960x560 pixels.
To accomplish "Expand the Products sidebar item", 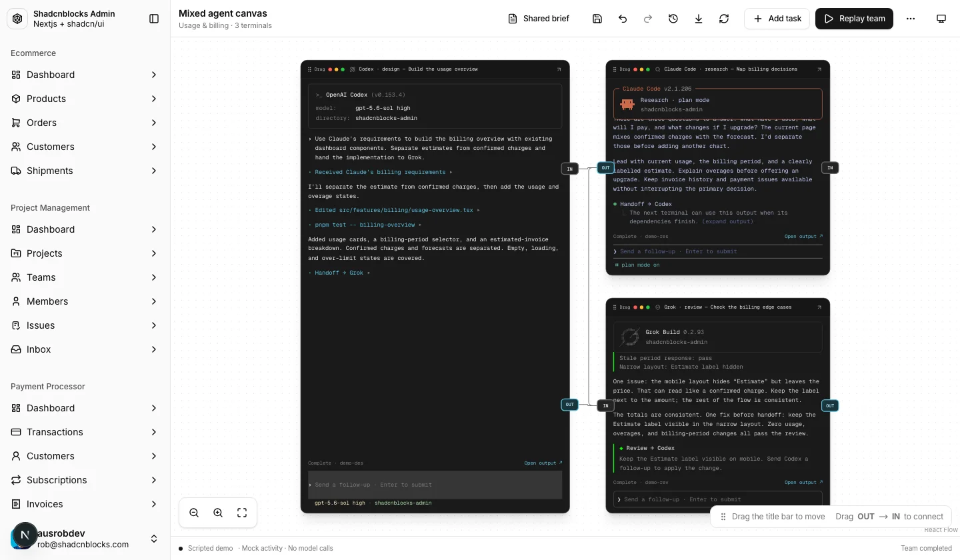I will (x=154, y=99).
